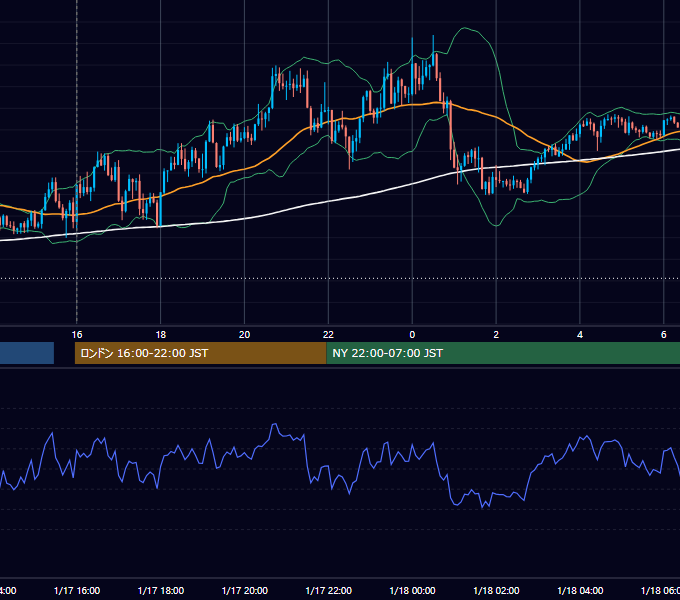This screenshot has width=680, height=600.
Task: Click the 1/17 22:00 time label
Action: point(328,590)
